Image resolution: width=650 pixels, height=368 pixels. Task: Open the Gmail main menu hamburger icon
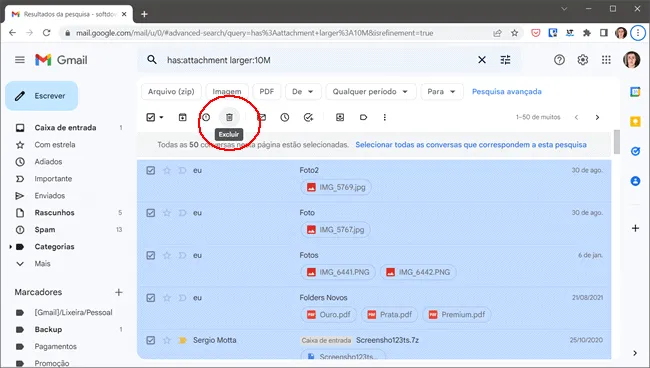click(20, 60)
